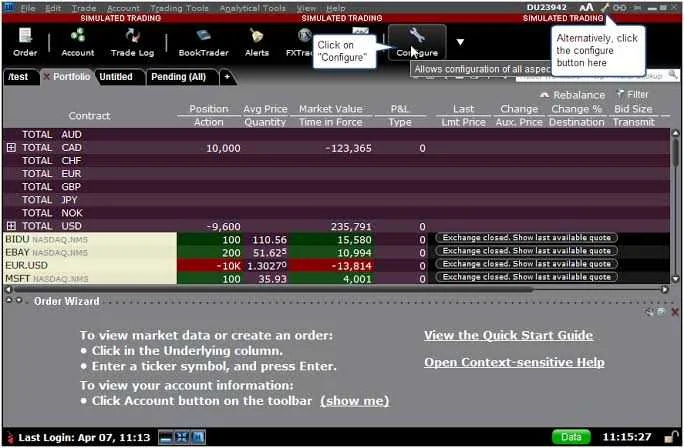Image resolution: width=684 pixels, height=448 pixels.
Task: Open the Order ticket from the toolbar
Action: pyautogui.click(x=25, y=42)
